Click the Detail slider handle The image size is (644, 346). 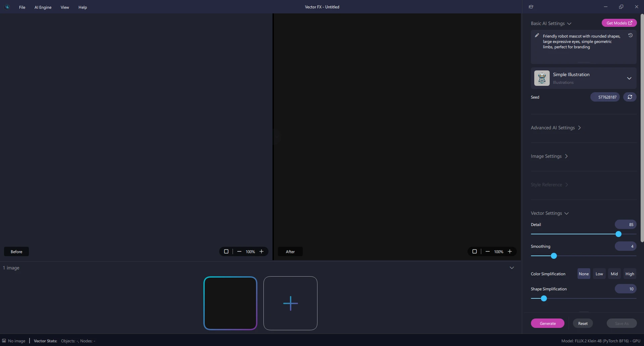click(x=618, y=234)
